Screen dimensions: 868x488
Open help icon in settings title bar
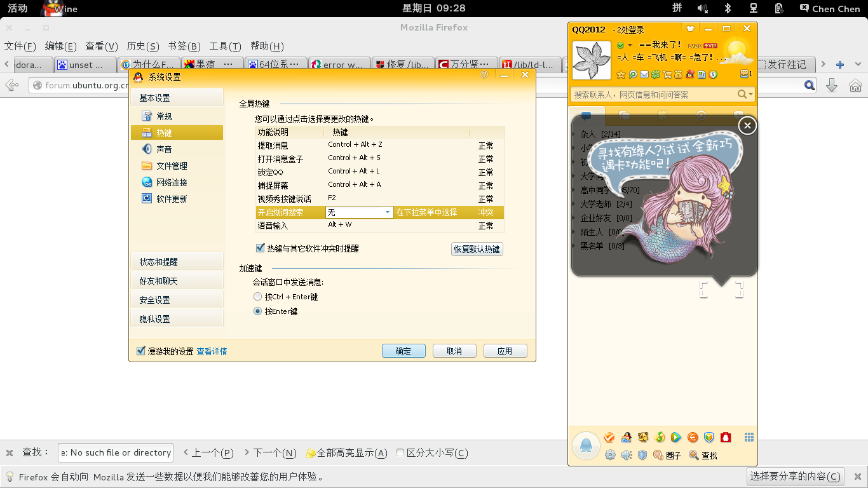point(484,75)
